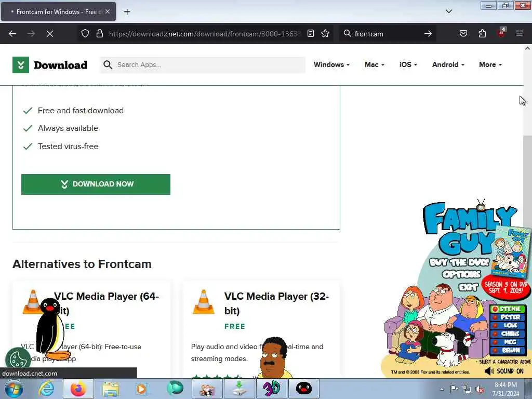Select BRIAN in Family Guy ad
Image resolution: width=532 pixels, height=399 pixels.
coord(508,350)
